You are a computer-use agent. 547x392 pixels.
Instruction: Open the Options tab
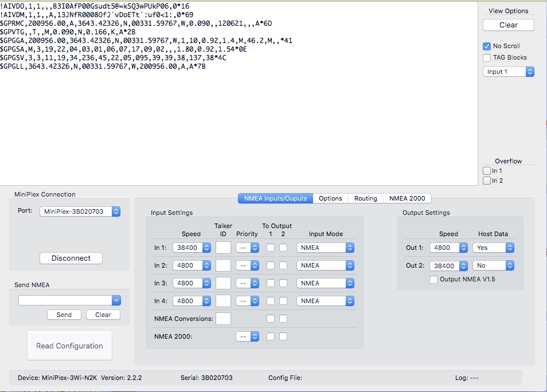(x=330, y=198)
